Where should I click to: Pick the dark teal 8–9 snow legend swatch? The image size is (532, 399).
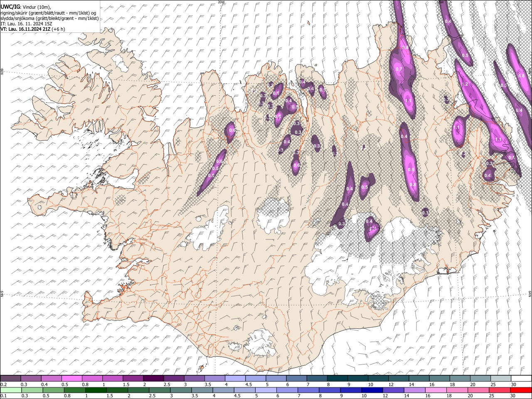pyautogui.click(x=337, y=378)
